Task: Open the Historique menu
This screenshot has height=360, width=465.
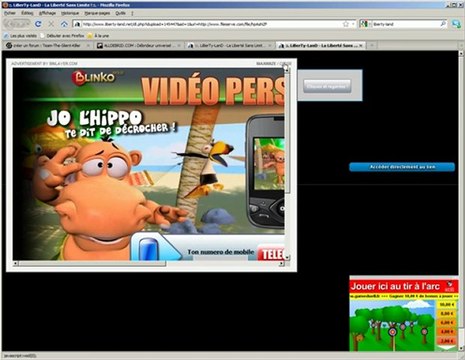Action: (x=70, y=13)
